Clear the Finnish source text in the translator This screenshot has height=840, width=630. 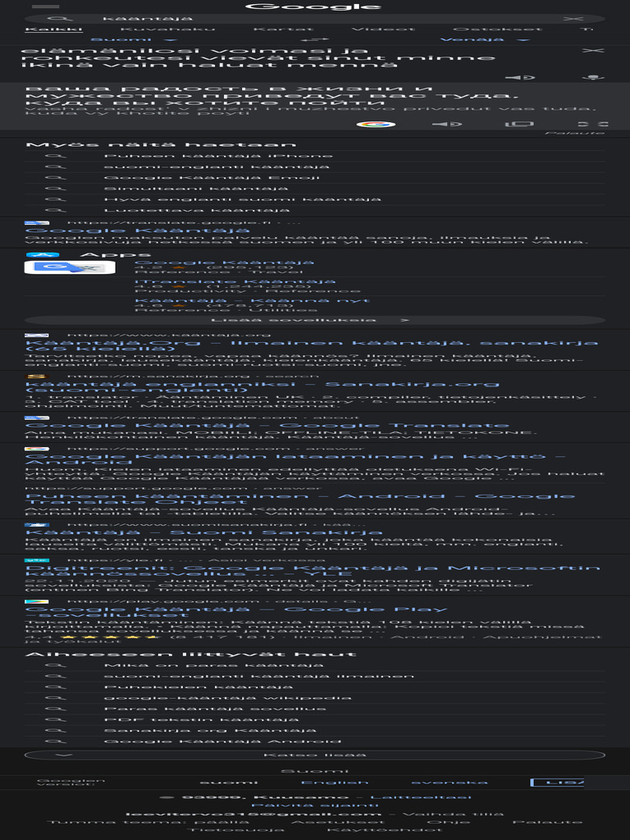[x=592, y=50]
